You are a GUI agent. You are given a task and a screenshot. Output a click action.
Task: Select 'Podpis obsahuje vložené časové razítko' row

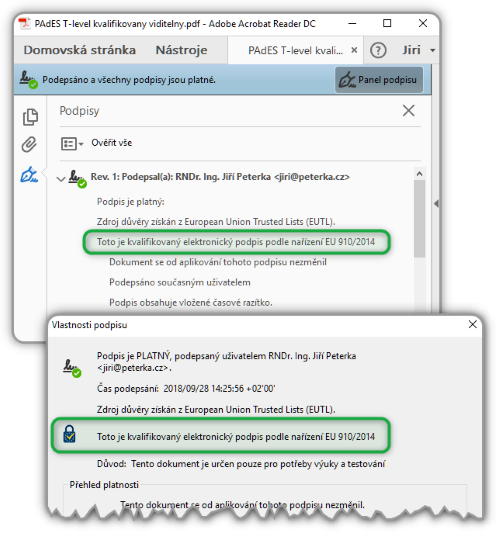191,302
